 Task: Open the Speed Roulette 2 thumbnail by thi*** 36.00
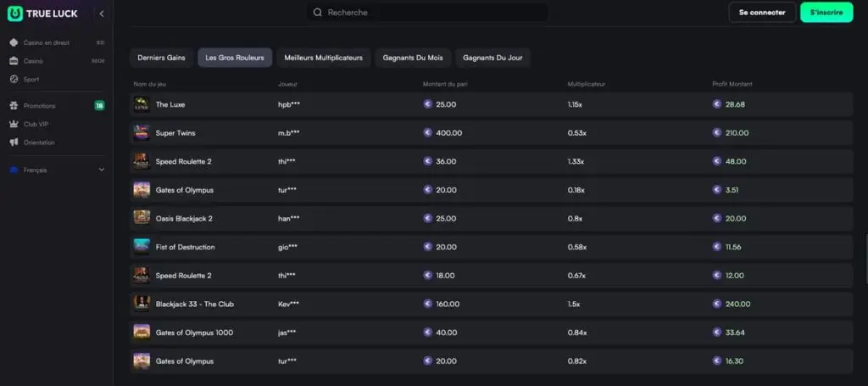click(x=142, y=162)
